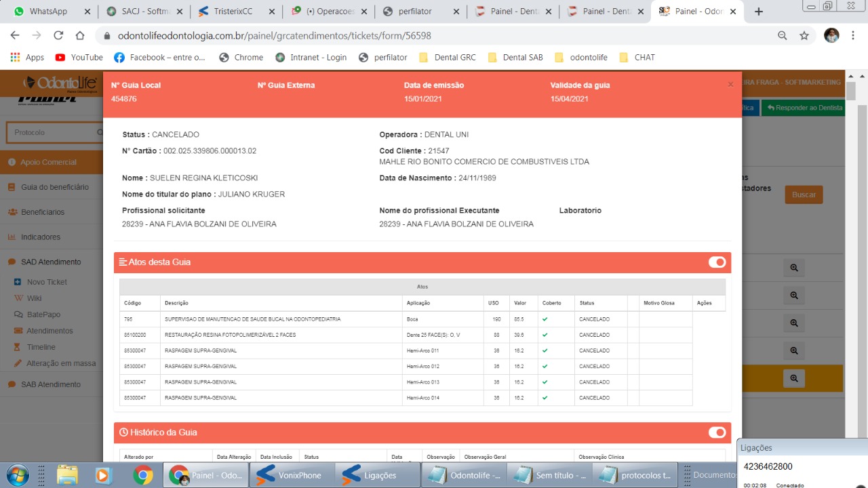Image resolution: width=868 pixels, height=488 pixels.
Task: Click the orange Buscar button
Action: (x=804, y=195)
